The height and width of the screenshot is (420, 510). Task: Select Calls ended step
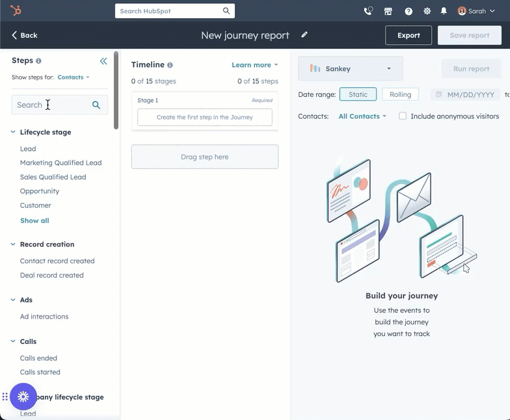[x=38, y=358]
